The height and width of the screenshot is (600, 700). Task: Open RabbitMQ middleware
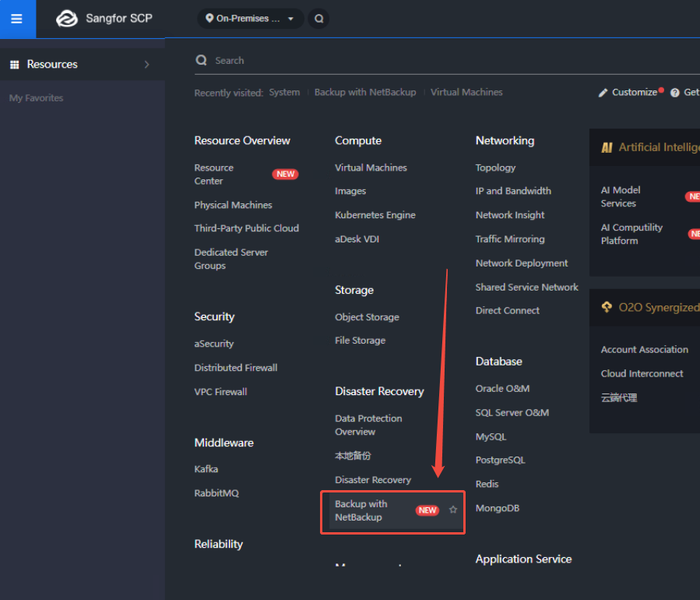216,493
